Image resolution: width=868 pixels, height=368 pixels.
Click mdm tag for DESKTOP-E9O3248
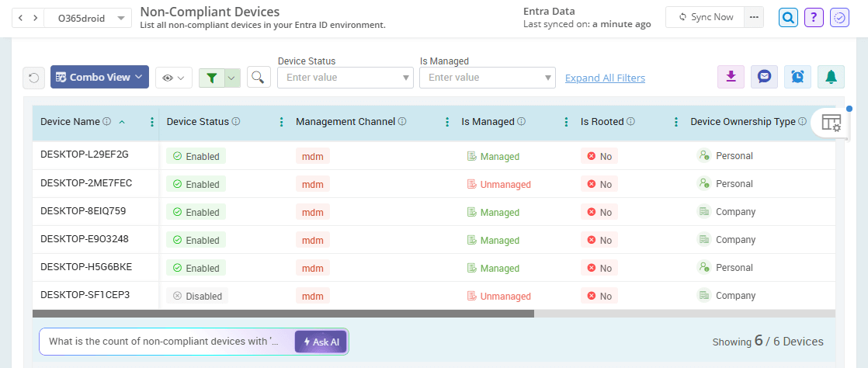(x=313, y=240)
